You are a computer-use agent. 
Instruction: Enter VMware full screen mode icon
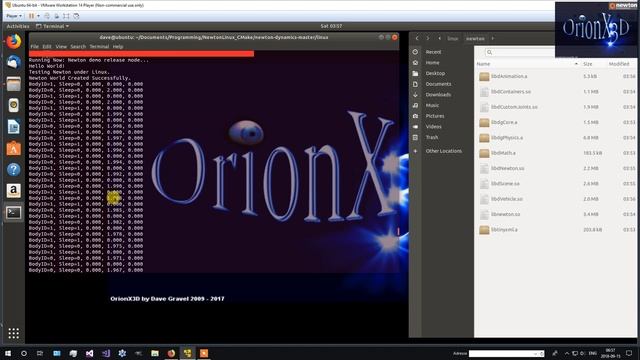(66, 16)
